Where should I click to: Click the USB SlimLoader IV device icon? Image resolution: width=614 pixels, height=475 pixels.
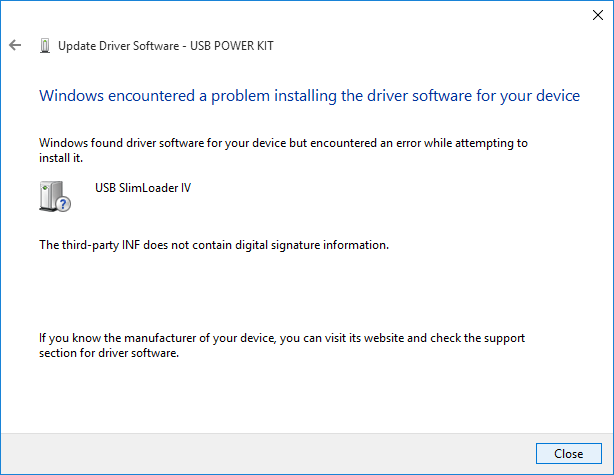(52, 195)
